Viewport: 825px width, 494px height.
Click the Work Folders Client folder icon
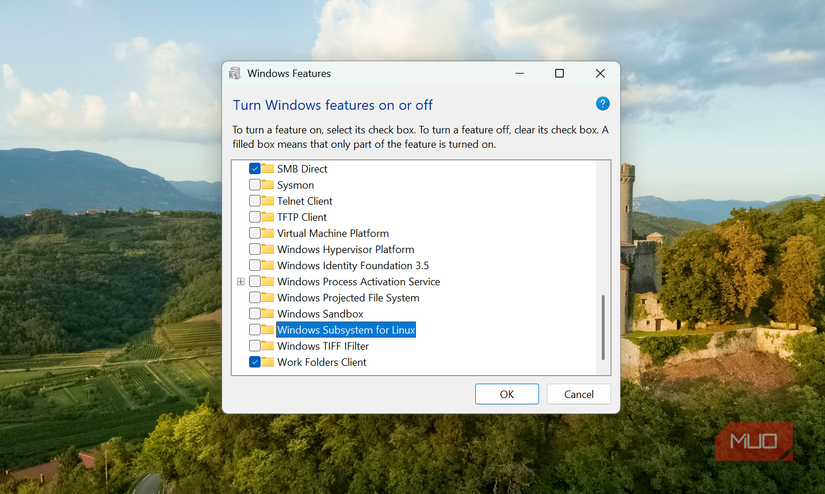click(x=268, y=362)
